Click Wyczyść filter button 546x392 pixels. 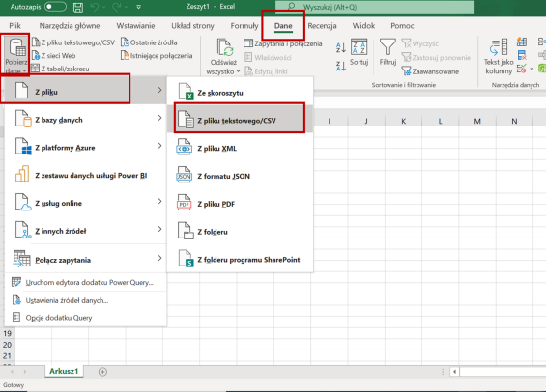pyautogui.click(x=419, y=43)
